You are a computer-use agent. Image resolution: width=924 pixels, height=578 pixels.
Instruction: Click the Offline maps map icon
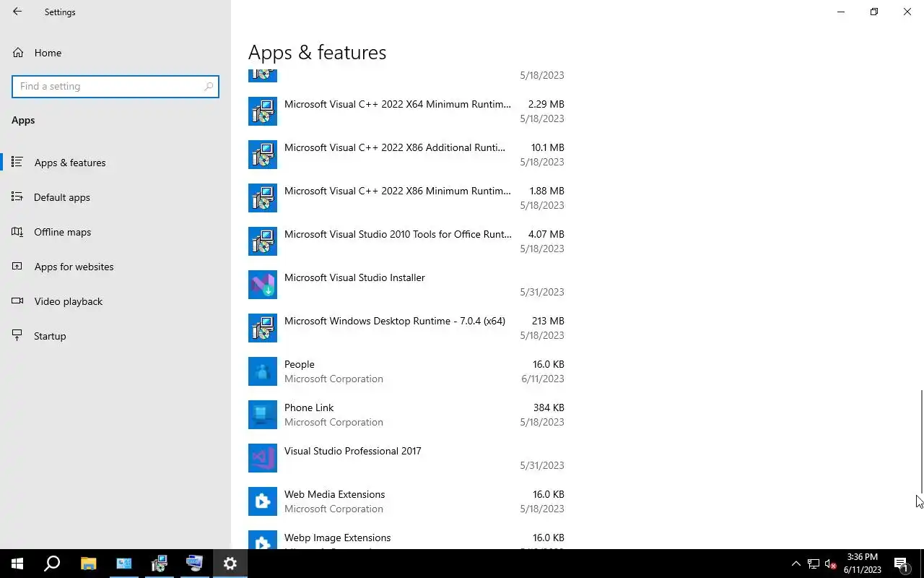[17, 232]
